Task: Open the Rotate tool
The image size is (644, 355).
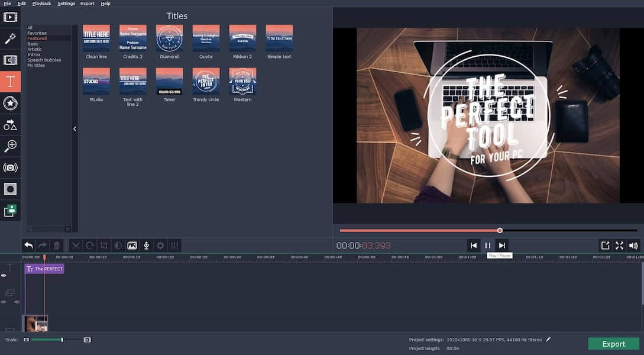Action: (89, 245)
